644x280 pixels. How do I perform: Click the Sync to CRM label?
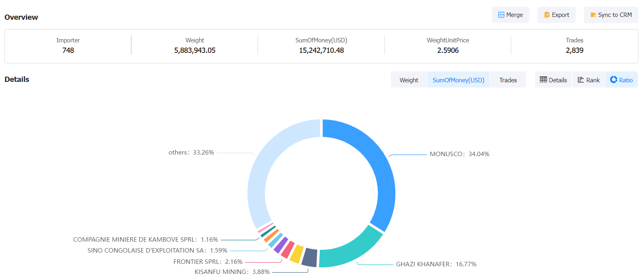615,15
